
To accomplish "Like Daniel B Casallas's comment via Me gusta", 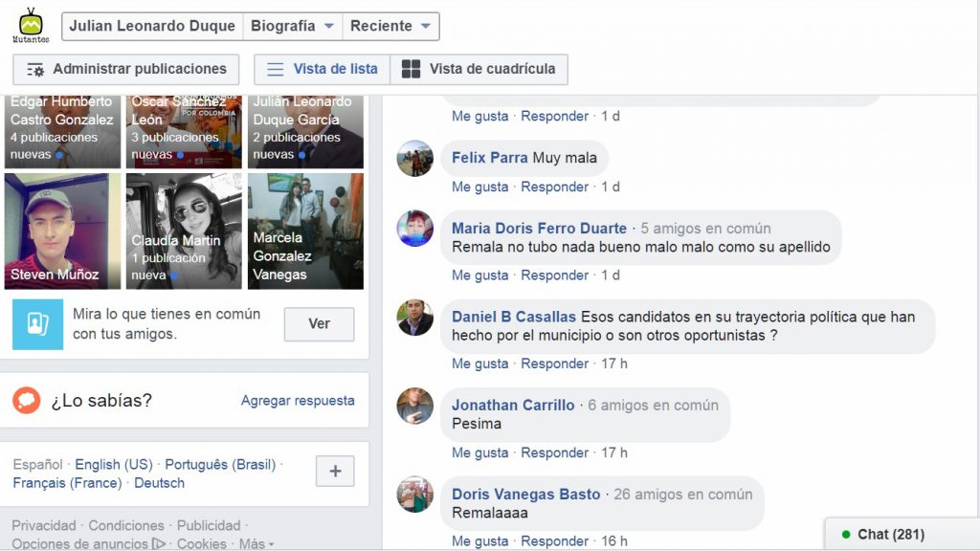I will coord(480,364).
